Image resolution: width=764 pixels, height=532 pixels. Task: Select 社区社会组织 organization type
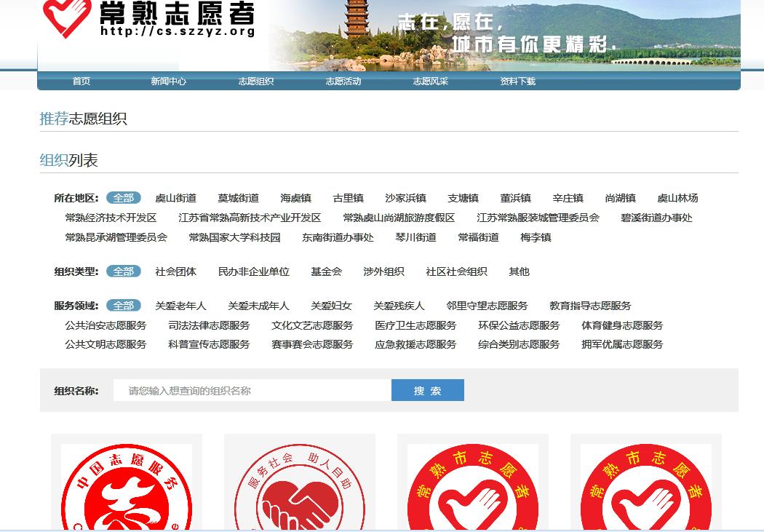tap(456, 271)
